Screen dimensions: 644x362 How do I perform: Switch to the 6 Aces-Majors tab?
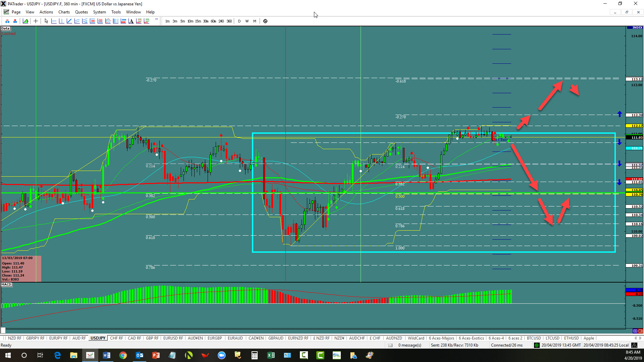(x=441, y=338)
